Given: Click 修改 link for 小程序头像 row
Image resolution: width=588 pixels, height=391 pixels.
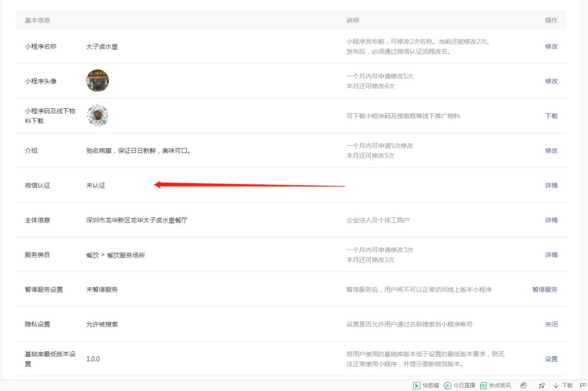Looking at the screenshot, I should pos(551,81).
